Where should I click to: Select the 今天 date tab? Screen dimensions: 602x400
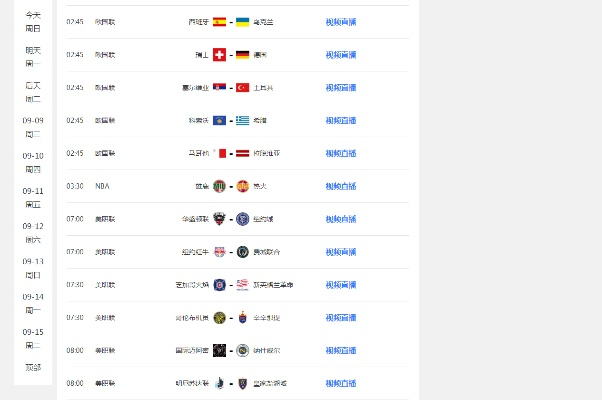click(x=33, y=21)
